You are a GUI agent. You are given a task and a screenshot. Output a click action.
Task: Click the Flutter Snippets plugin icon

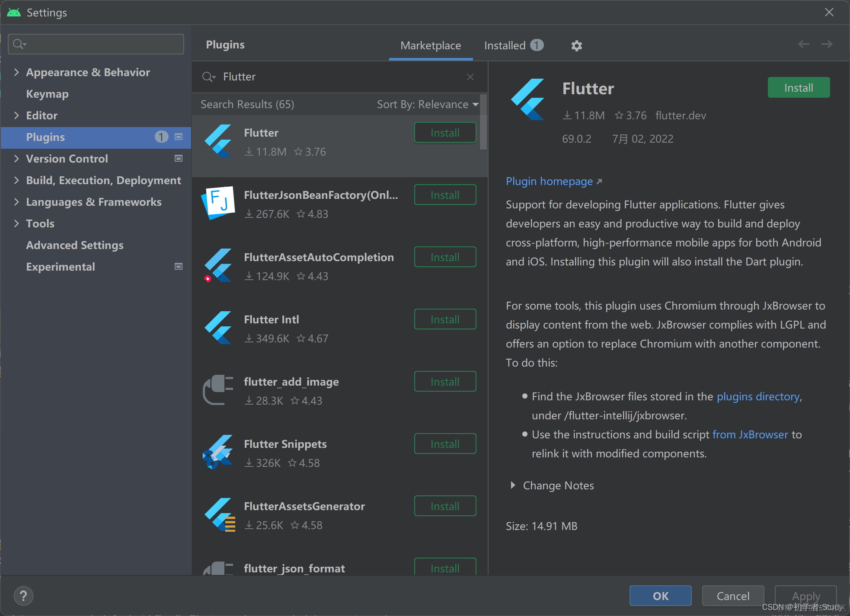point(218,452)
